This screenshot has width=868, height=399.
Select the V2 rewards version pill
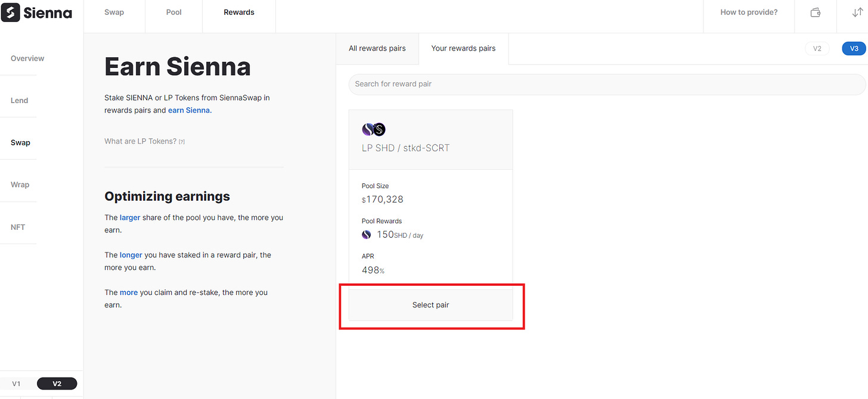(817, 49)
